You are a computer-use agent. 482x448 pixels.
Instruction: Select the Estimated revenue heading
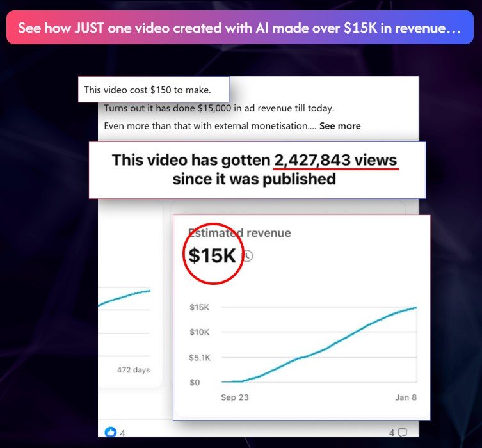coord(239,233)
